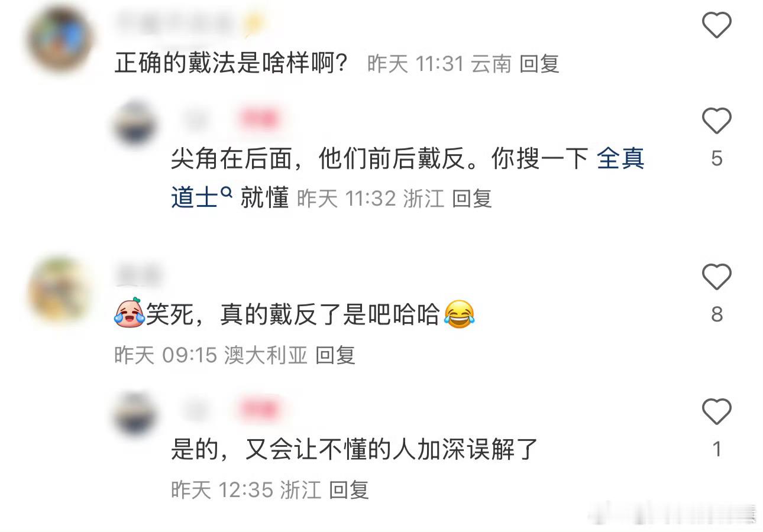Click 回复 beside 昨天 12:35 浙江
Screen dimensions: 763x532
click(x=349, y=489)
